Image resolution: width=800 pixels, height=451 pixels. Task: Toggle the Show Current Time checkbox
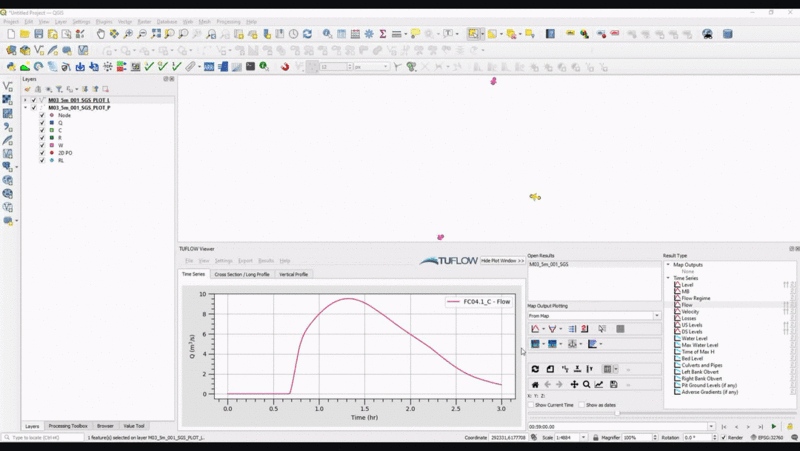531,405
